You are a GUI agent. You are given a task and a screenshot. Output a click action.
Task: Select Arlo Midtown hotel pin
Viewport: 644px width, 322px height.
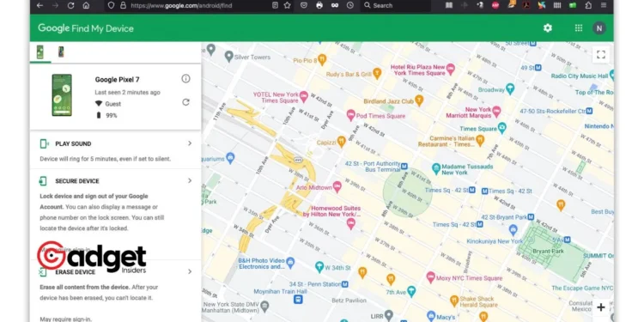(337, 187)
